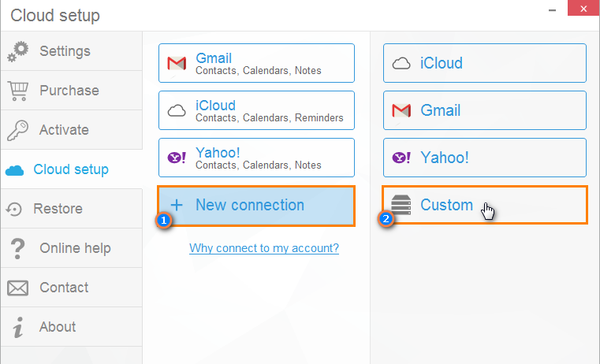Viewport: 600px width, 364px height.
Task: Click the cloud icon on iCloud Reminders card
Action: 177,111
